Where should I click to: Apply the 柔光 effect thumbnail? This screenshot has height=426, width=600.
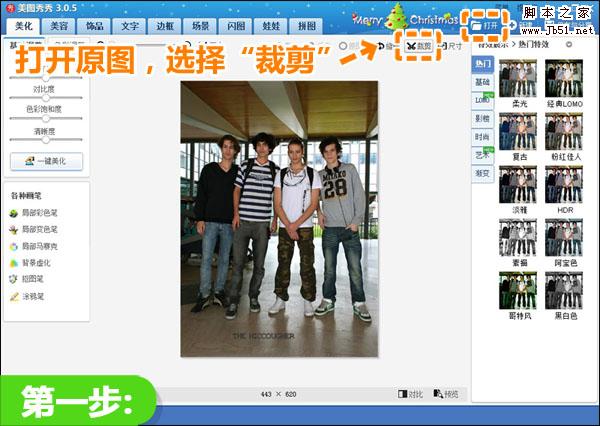(x=518, y=78)
